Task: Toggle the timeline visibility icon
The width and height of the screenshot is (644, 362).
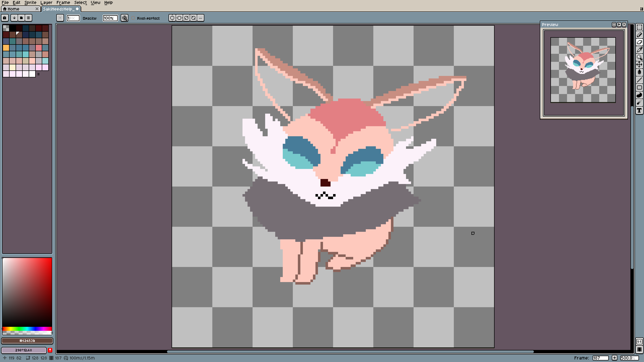Action: (x=639, y=349)
